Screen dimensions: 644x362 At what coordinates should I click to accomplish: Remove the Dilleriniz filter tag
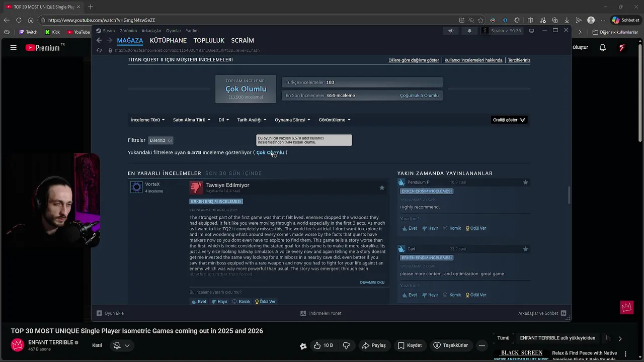pyautogui.click(x=170, y=140)
